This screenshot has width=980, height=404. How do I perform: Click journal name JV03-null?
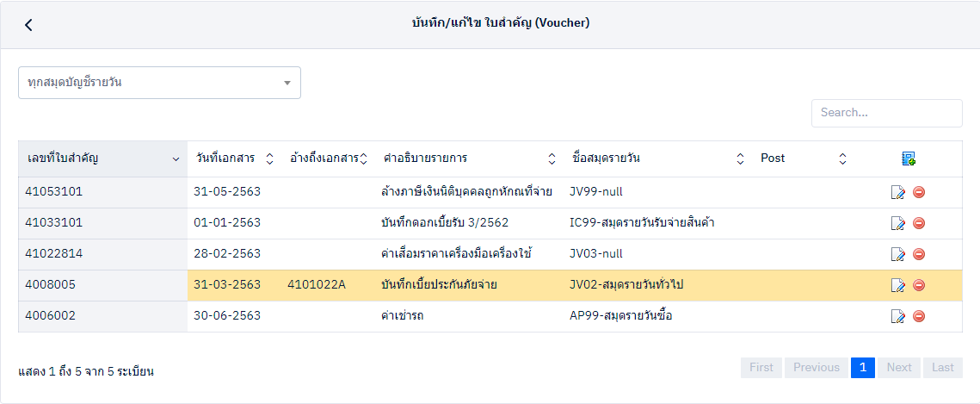596,254
